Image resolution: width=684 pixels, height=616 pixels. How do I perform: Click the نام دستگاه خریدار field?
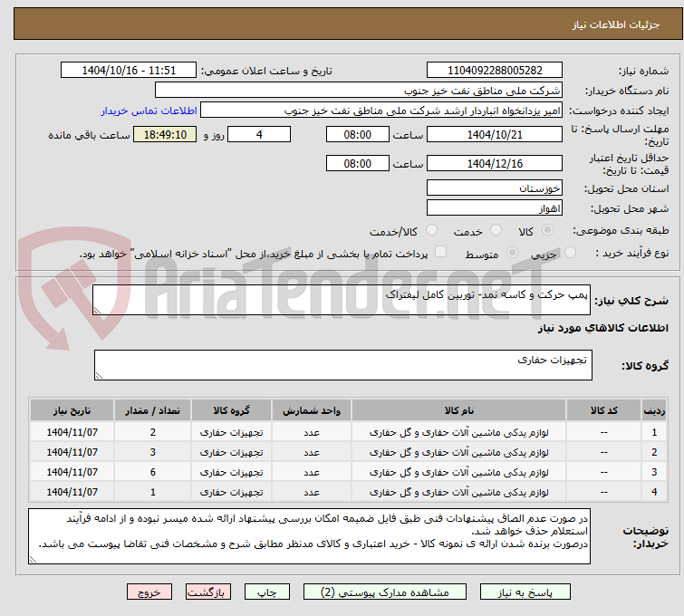[359, 91]
